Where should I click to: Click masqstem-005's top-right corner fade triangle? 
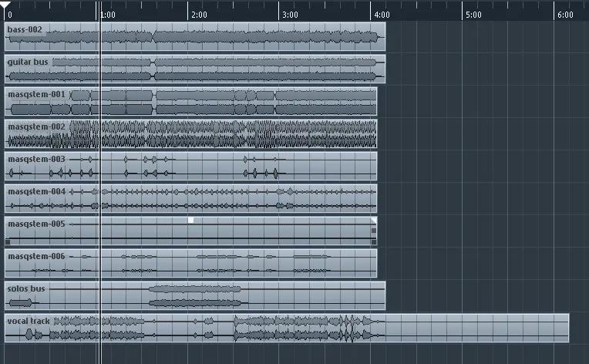tap(374, 220)
